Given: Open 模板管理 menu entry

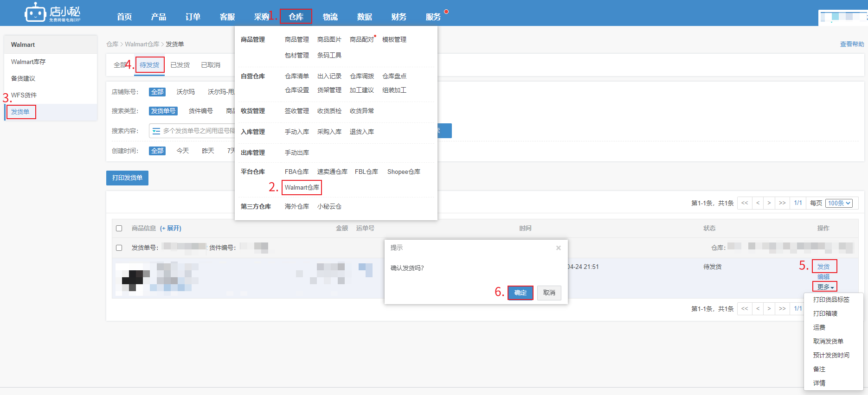Looking at the screenshot, I should coord(394,40).
